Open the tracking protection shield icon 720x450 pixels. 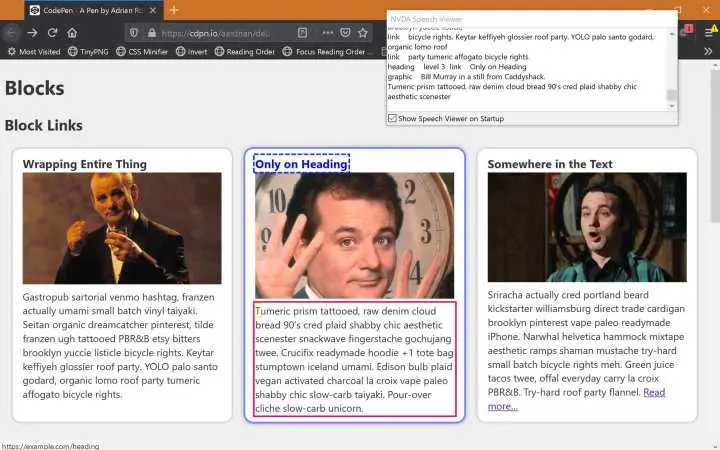(x=134, y=33)
